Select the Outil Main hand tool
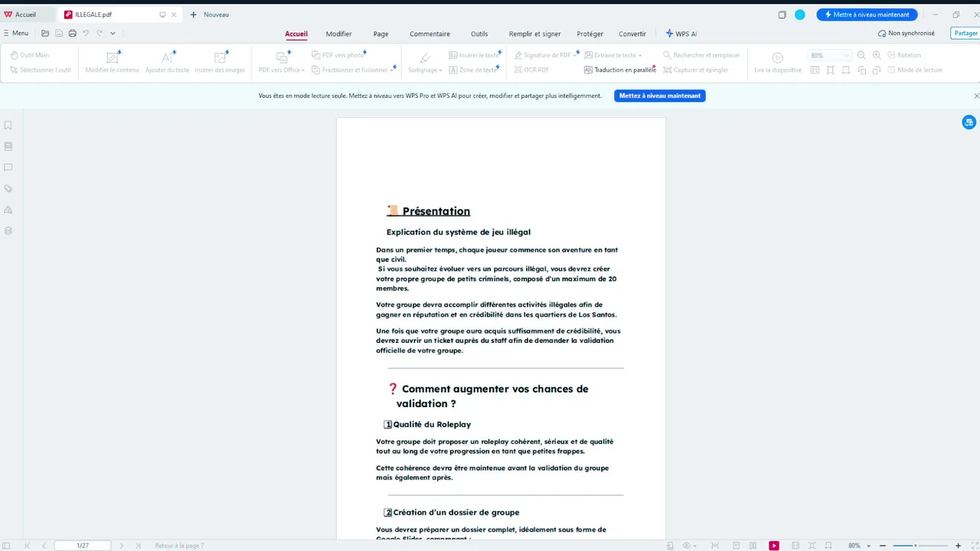The width and height of the screenshot is (980, 551). (x=29, y=55)
